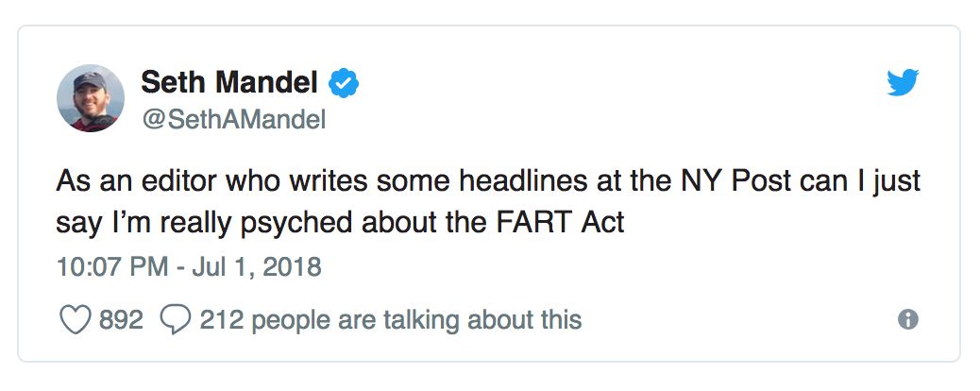Open the info circle icon
This screenshot has height=391, width=980.
tap(907, 320)
